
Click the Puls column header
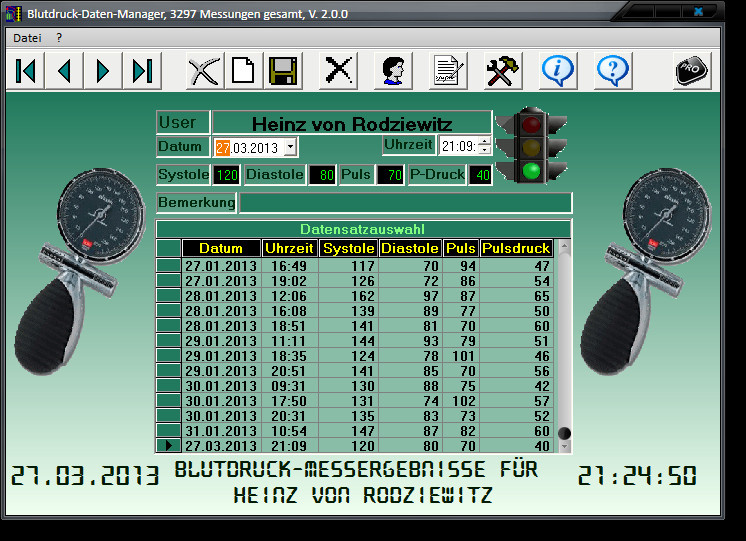(461, 248)
